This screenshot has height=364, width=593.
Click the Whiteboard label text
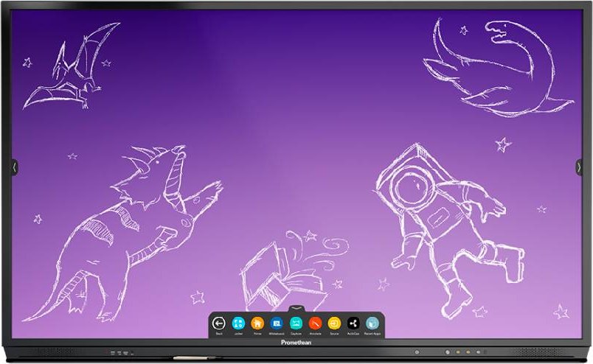click(x=277, y=334)
